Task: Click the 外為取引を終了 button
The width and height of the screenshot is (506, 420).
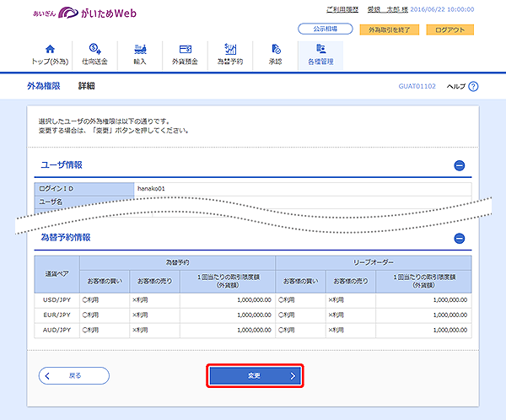Action: pos(390,30)
